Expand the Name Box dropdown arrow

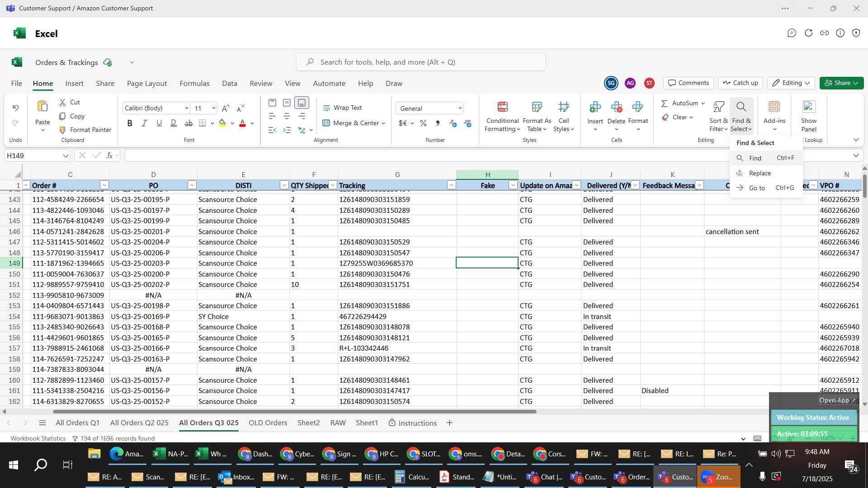click(x=66, y=156)
